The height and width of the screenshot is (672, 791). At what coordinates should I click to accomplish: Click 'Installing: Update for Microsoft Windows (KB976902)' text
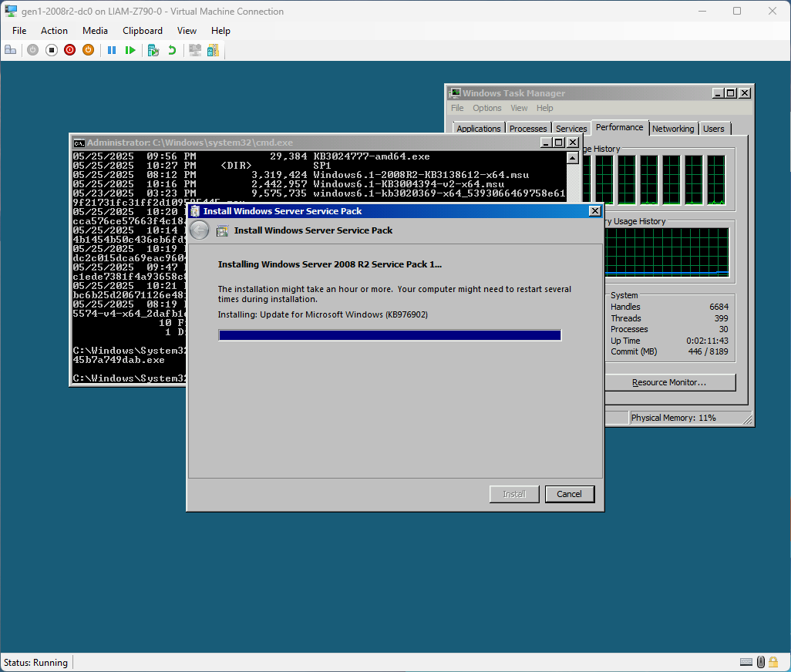tap(323, 314)
